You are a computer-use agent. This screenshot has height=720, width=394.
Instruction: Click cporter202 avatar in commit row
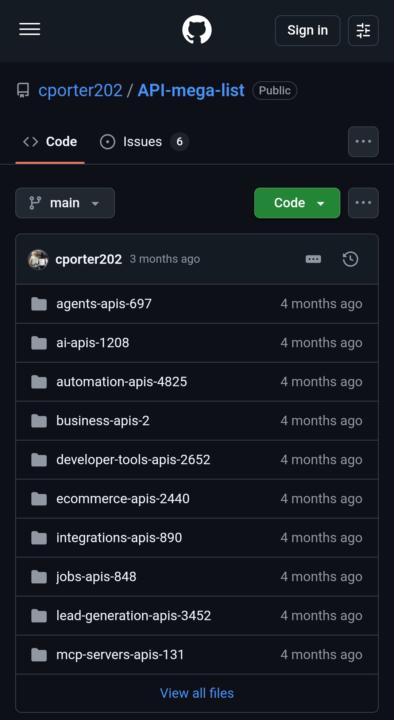(38, 259)
